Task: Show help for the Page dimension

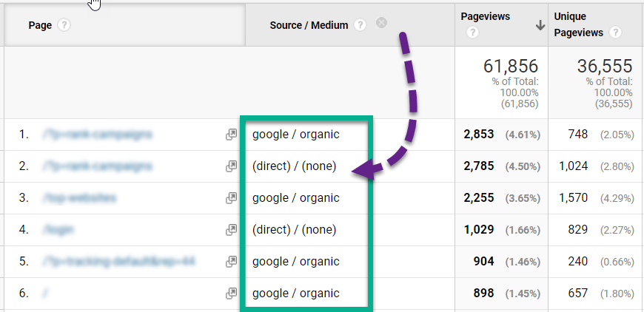Action: pyautogui.click(x=64, y=25)
